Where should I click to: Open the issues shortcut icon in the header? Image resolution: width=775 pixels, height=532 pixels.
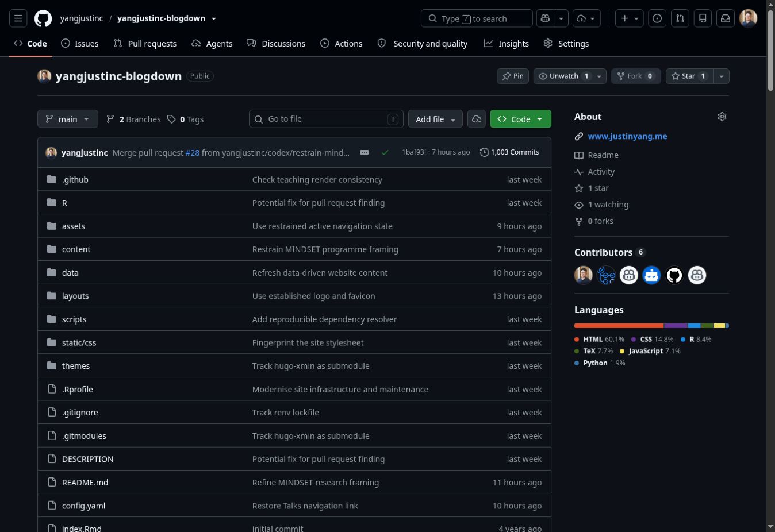pos(657,18)
